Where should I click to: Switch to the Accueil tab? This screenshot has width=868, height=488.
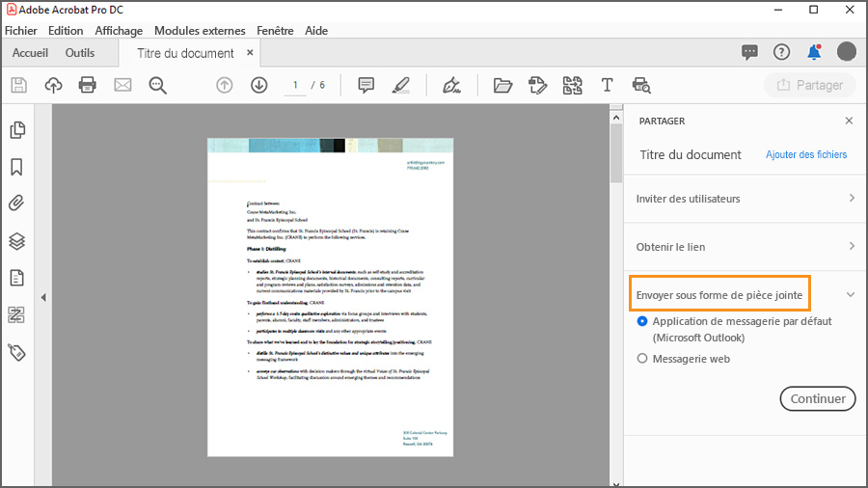[x=30, y=53]
